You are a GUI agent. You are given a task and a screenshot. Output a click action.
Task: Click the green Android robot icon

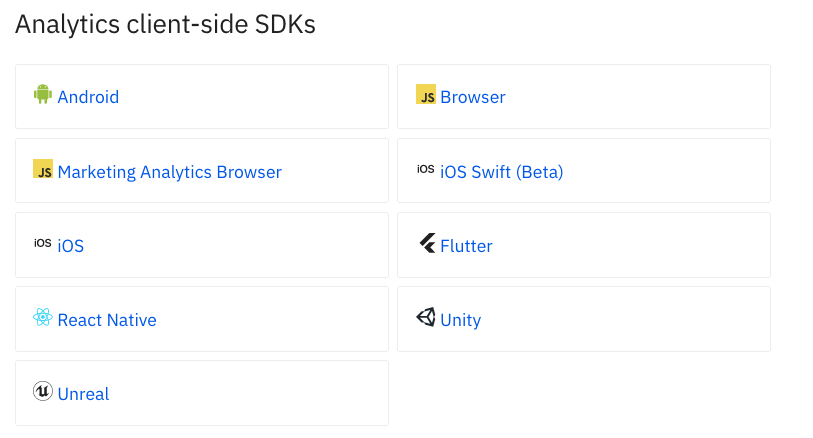[x=43, y=95]
